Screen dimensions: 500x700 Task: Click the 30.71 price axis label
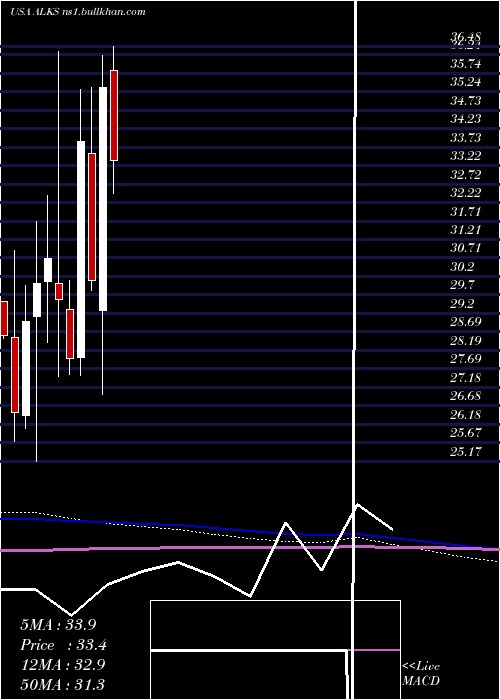(466, 248)
